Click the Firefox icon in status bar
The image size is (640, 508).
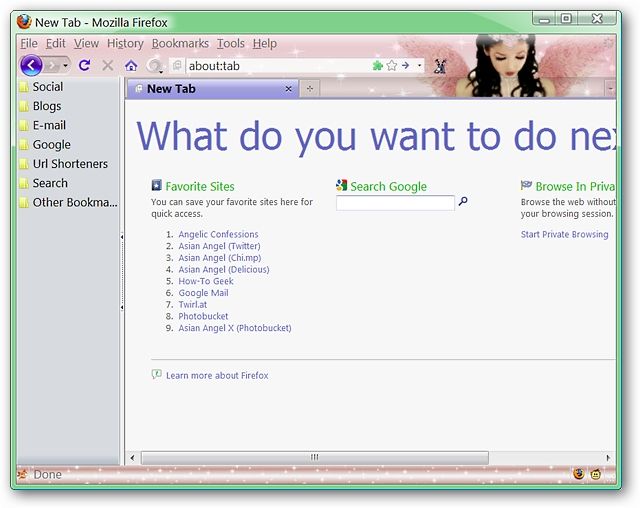(578, 474)
